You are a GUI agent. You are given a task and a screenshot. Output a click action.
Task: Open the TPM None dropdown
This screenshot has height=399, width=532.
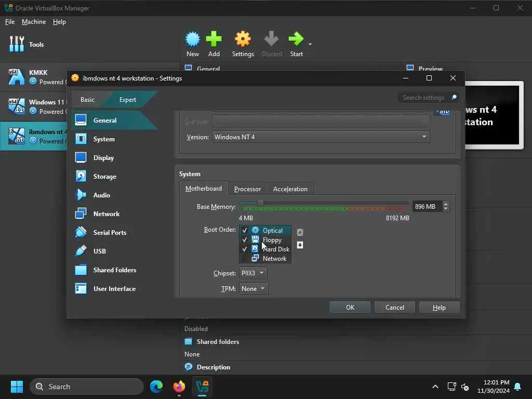[x=254, y=289]
